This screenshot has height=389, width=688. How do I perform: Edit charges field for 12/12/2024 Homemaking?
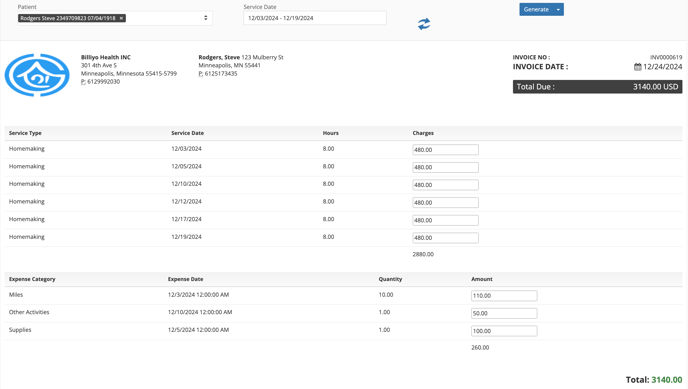pyautogui.click(x=445, y=203)
